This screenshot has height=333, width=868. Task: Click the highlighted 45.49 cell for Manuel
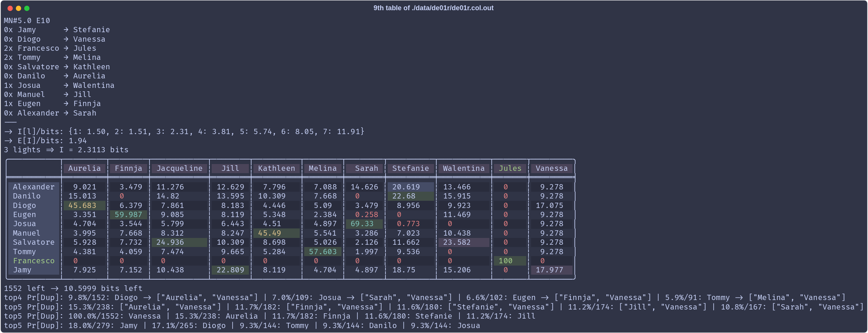[277, 233]
